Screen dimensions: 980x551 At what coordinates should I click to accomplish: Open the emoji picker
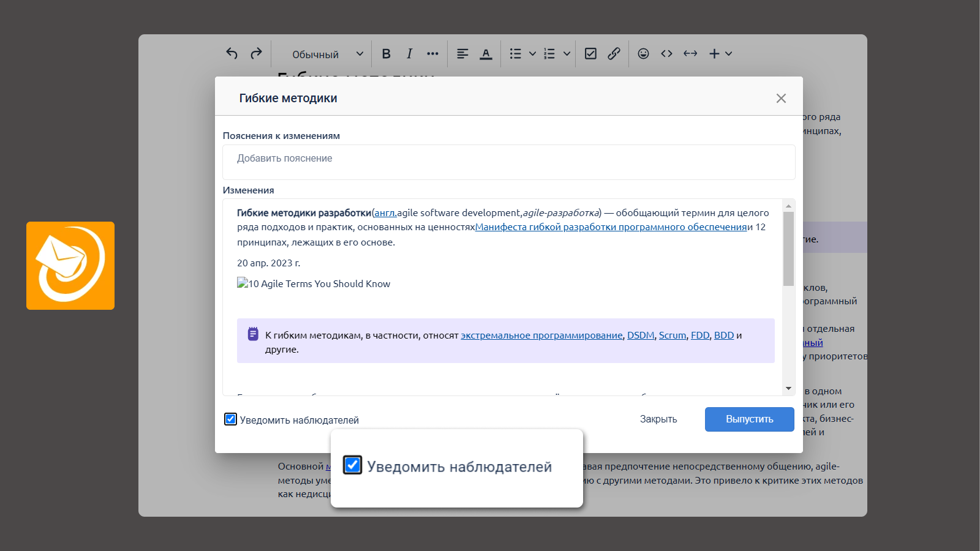[643, 54]
